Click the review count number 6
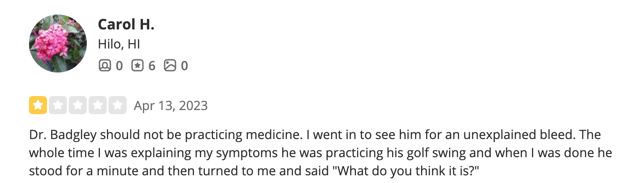 click(152, 66)
